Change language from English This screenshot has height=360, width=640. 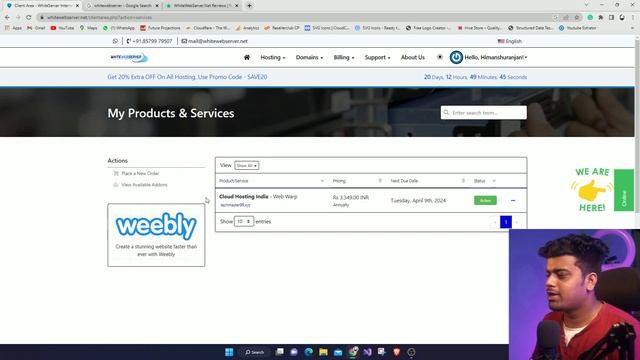pyautogui.click(x=509, y=41)
